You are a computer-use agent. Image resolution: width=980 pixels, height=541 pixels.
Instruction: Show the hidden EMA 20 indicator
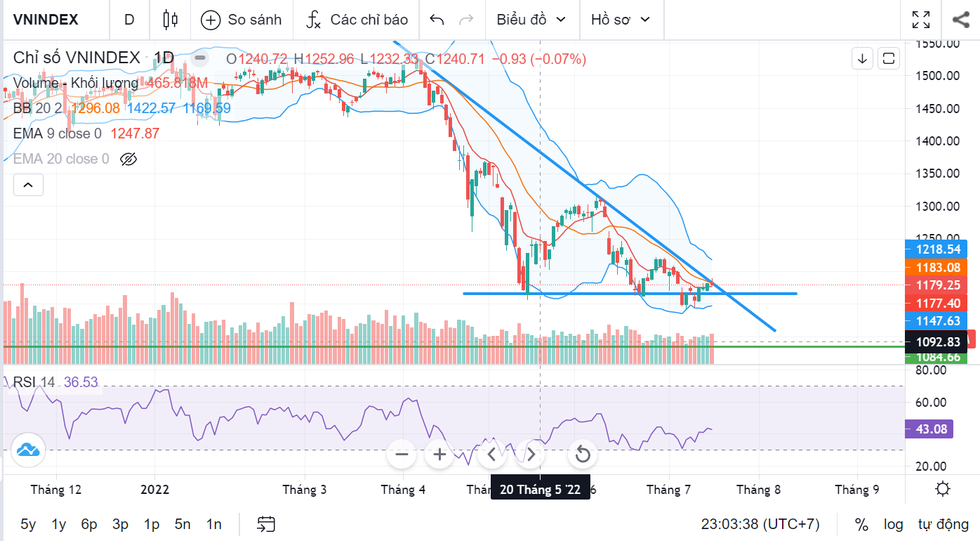click(x=128, y=159)
